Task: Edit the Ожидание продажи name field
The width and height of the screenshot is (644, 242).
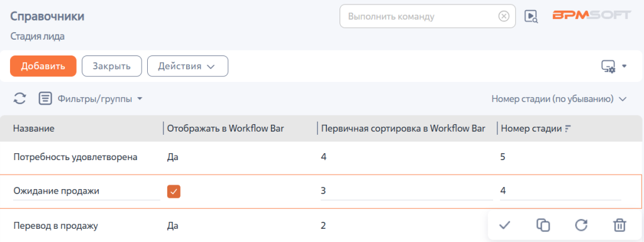Action: click(87, 192)
